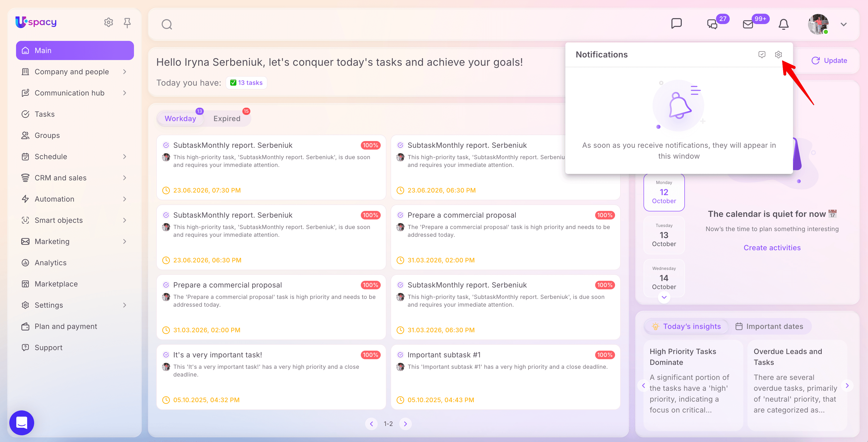Expand the Communication hub section
The width and height of the screenshot is (868, 442).
pos(75,93)
